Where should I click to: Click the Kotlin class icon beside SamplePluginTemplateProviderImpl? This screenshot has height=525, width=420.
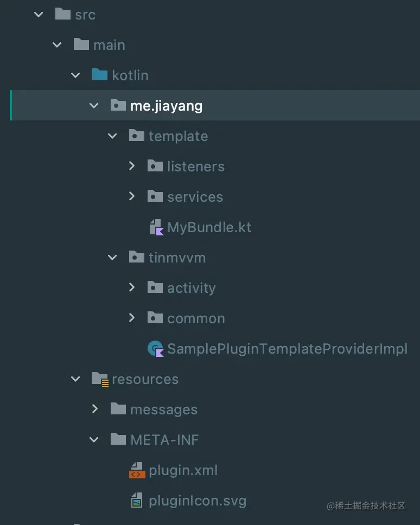click(154, 349)
